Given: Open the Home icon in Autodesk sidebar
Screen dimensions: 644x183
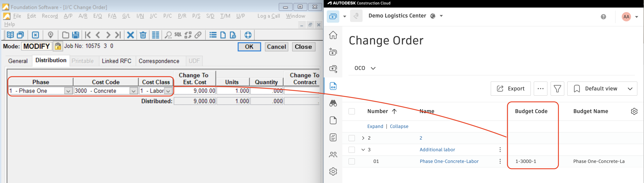Looking at the screenshot, I should (333, 35).
